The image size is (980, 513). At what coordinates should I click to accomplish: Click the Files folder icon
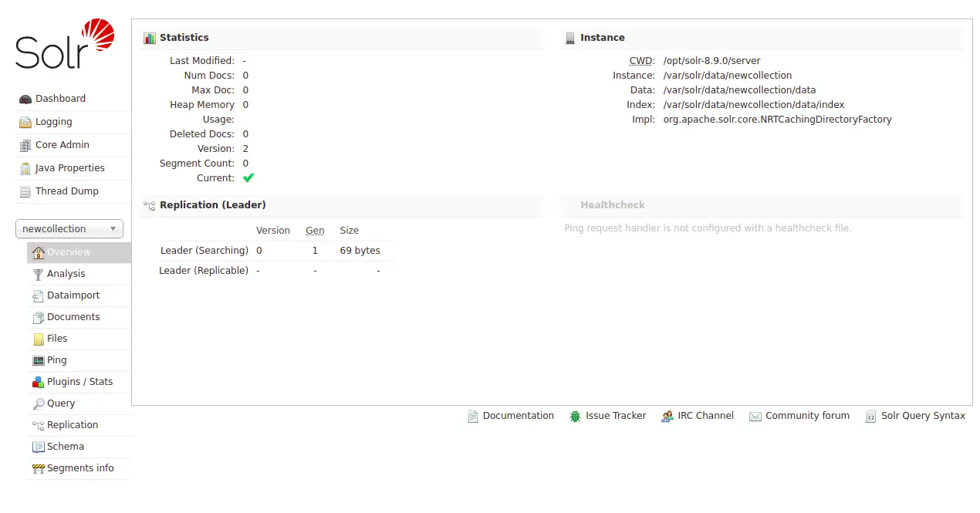point(39,339)
